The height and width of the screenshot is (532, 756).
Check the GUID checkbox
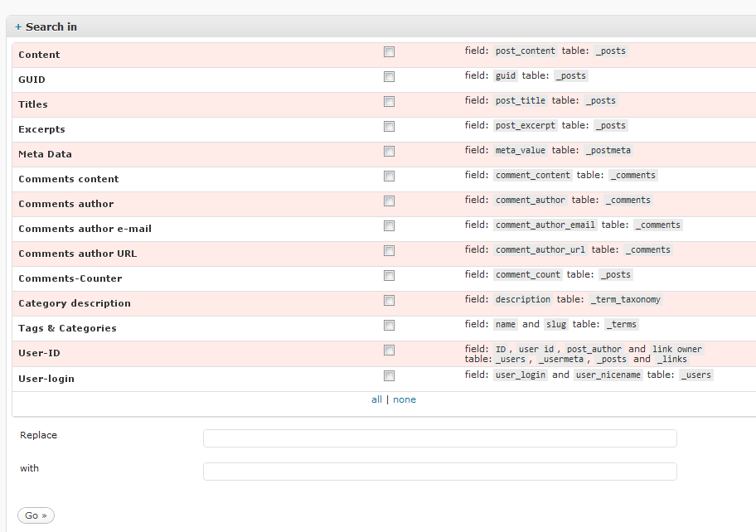(389, 76)
